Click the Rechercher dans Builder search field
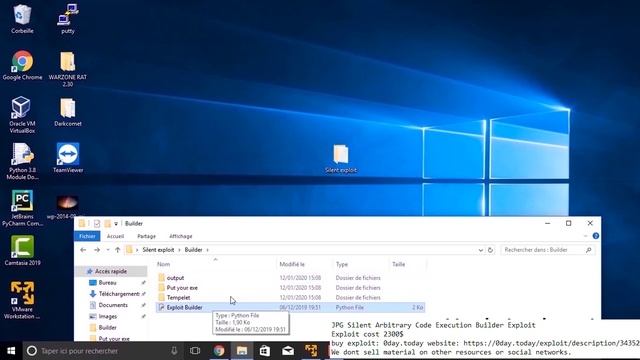640x360 pixels. click(548, 250)
